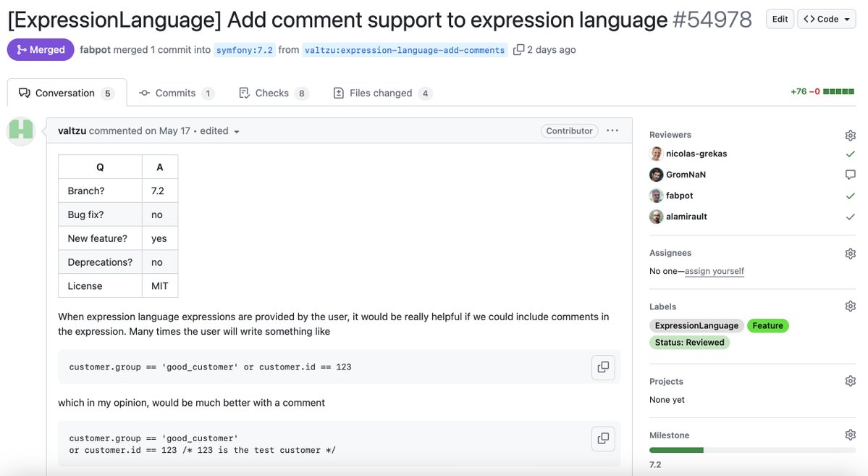Click the pull request number #54978
Screen dimensions: 868x476
click(x=712, y=20)
